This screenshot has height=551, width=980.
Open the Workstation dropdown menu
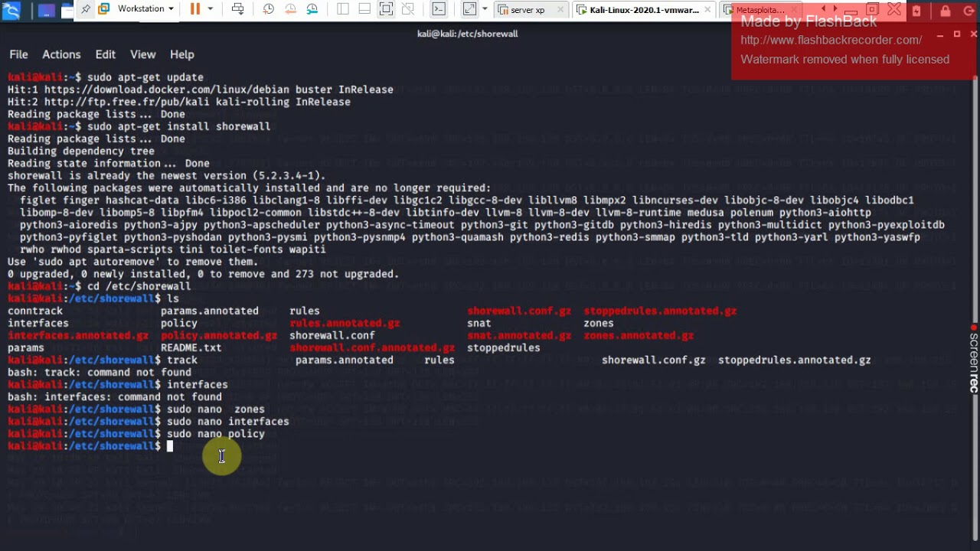click(145, 9)
